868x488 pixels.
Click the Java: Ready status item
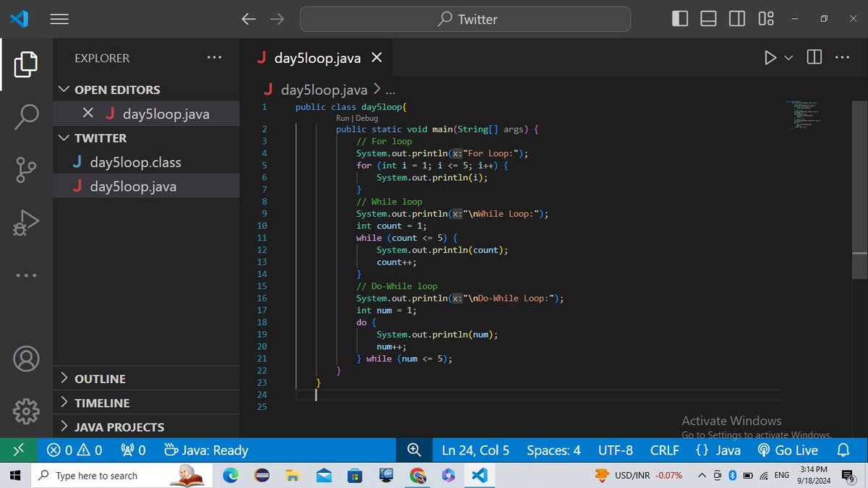[206, 450]
